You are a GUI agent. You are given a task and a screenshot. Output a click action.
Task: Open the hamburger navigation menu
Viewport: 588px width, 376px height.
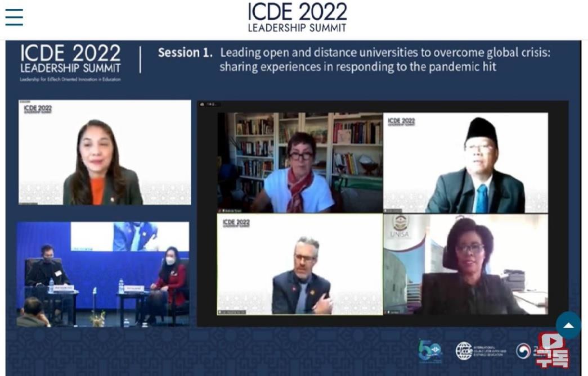coord(14,17)
